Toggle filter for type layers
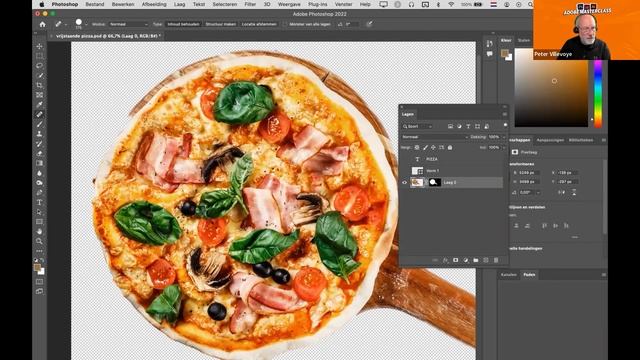This screenshot has width=640, height=360. pyautogui.click(x=468, y=127)
